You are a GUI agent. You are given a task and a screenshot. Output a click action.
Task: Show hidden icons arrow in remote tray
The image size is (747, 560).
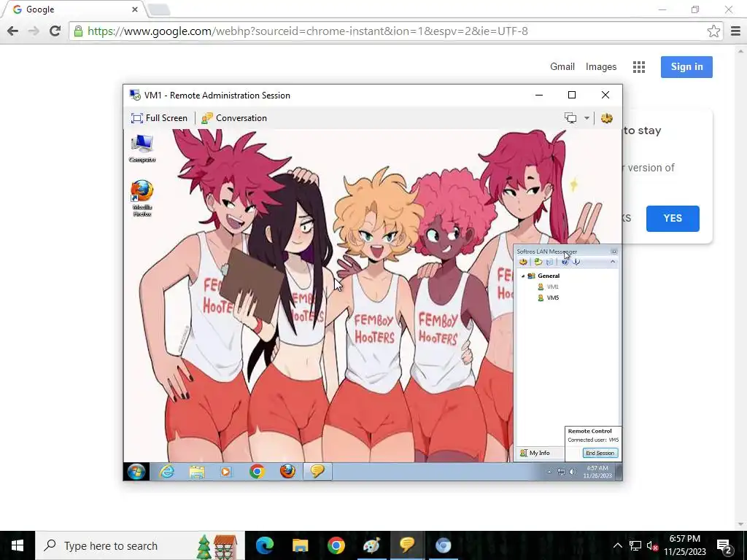(x=549, y=472)
